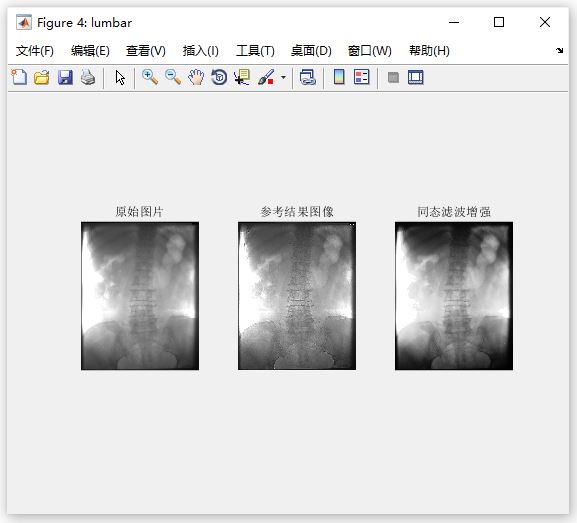
Task: Insert a legend using the toolbar icon
Action: pos(361,77)
